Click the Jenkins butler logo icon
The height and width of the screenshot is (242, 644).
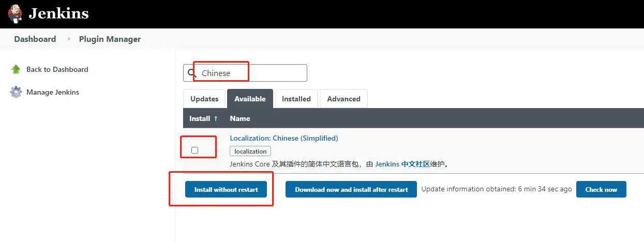16,13
